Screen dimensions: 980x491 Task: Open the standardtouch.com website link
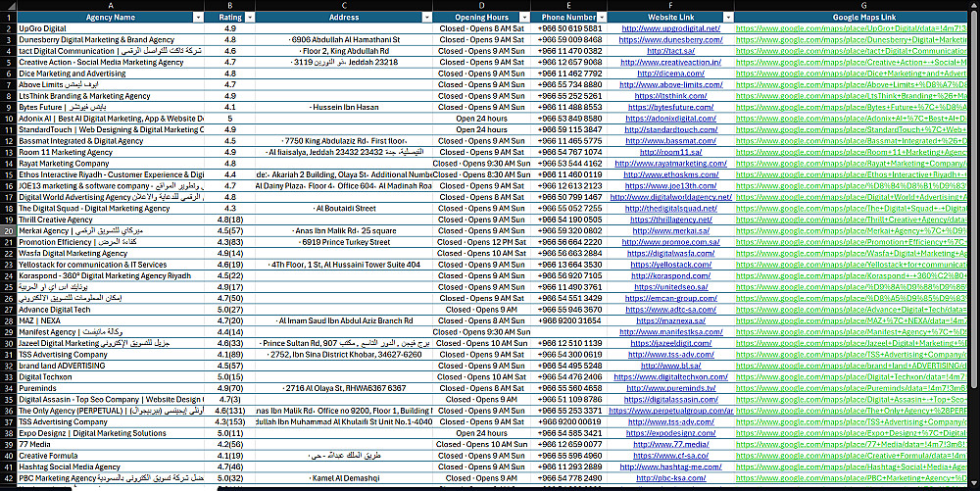[x=670, y=130]
